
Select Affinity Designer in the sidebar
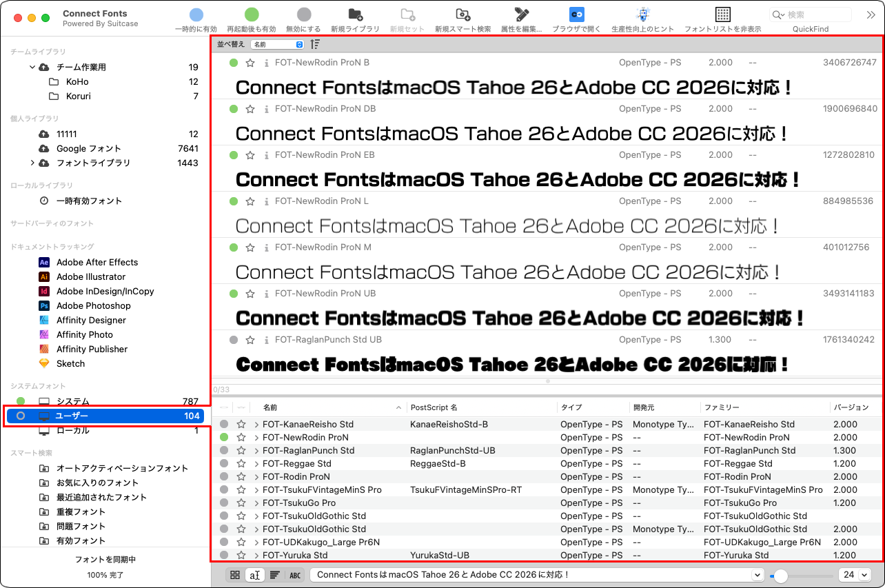click(x=92, y=320)
